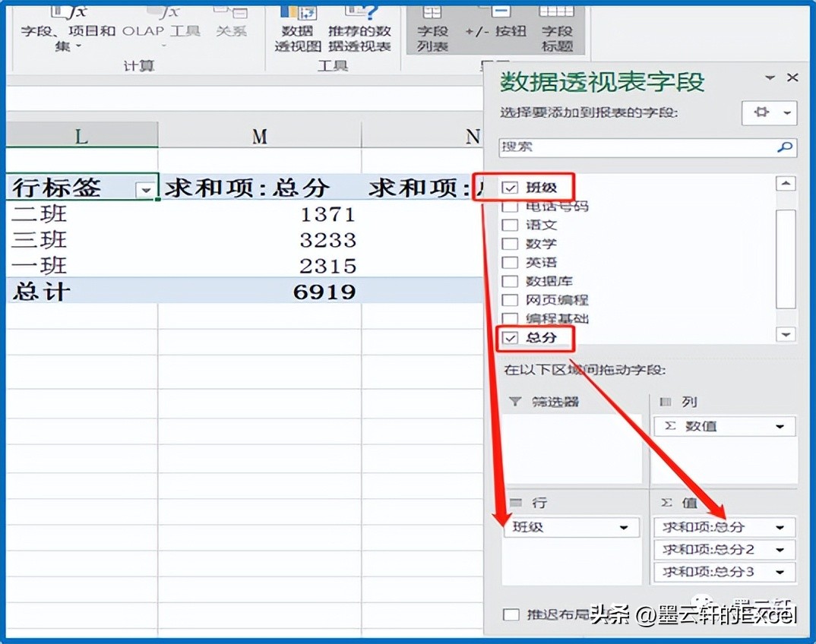Select the 三班 row label cell
Screen dimensions: 816x644
tap(82, 239)
